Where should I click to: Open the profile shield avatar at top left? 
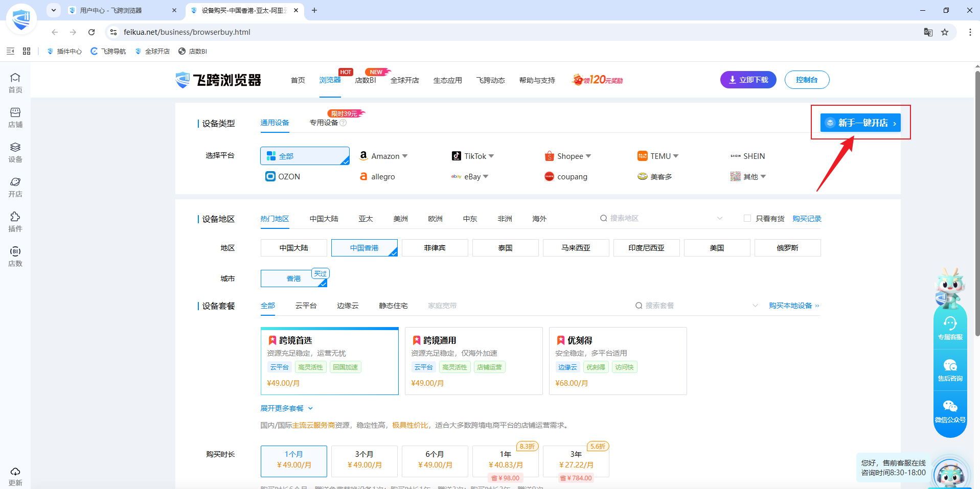21,19
